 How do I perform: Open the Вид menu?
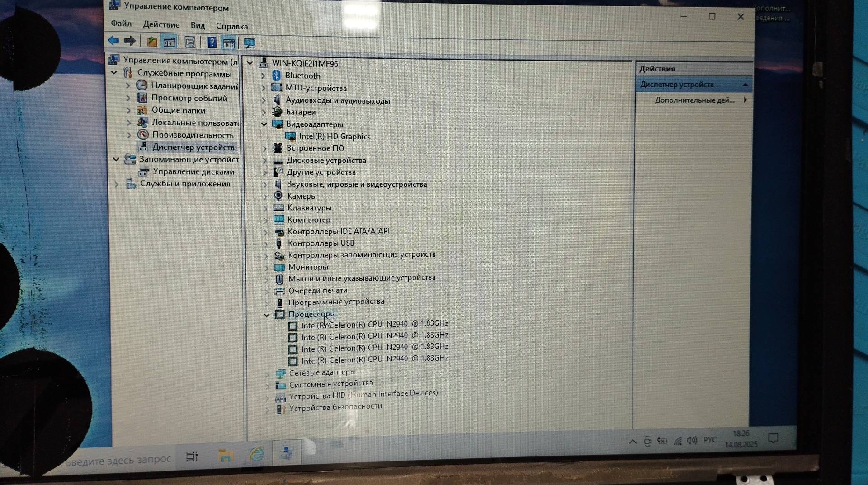coord(198,25)
